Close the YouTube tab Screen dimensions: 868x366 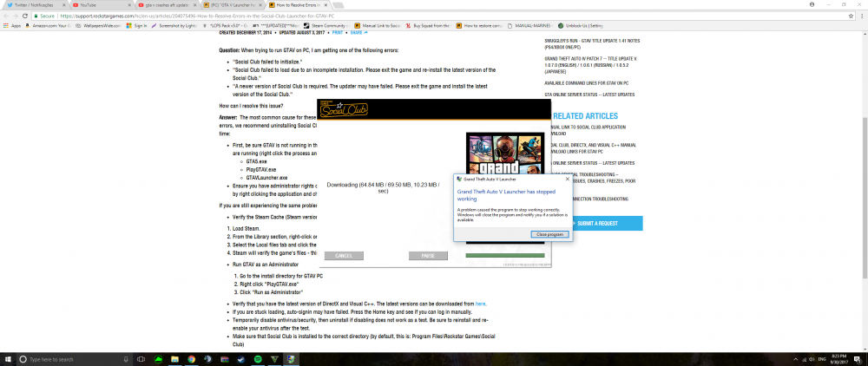point(128,4)
